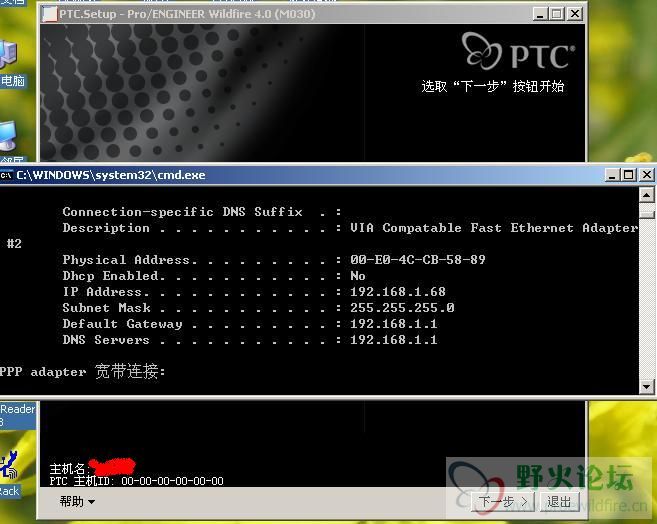Image resolution: width=657 pixels, height=524 pixels.
Task: Click the subnet mask 255.255.255.0
Action: click(x=402, y=308)
